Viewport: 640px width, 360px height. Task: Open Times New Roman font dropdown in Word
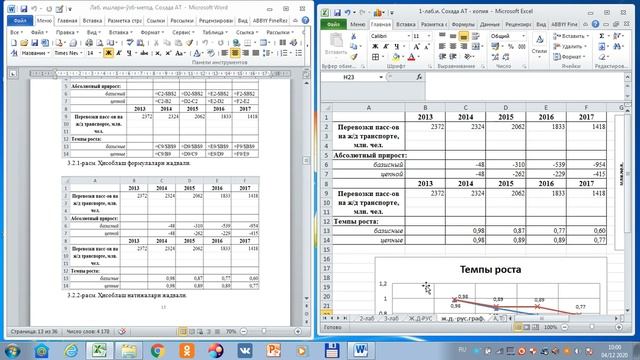[81, 53]
